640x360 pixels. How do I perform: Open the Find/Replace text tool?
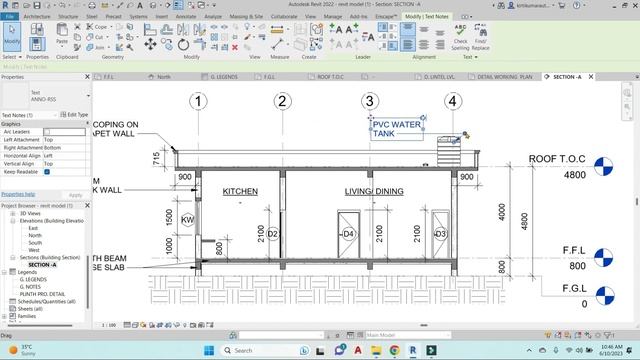pos(480,37)
